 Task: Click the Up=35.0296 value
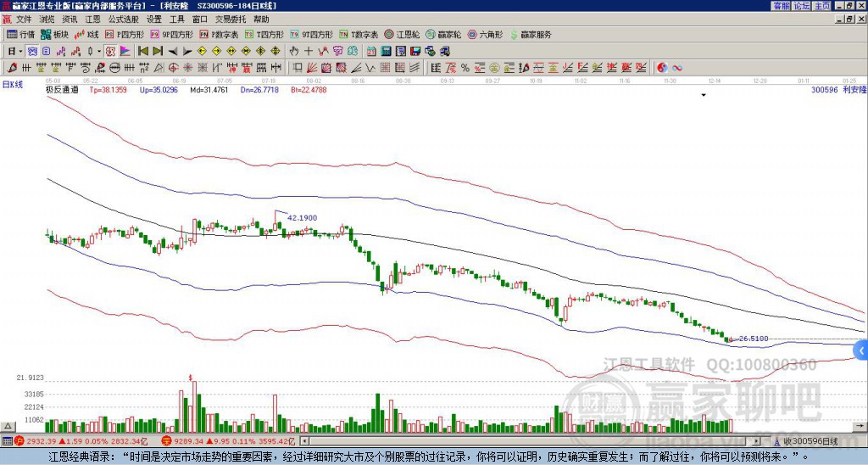(x=159, y=89)
